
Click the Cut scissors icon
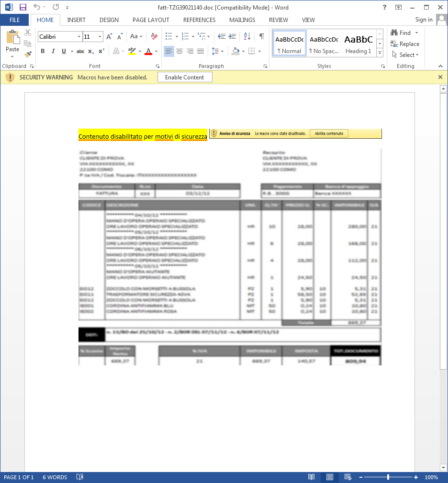click(x=28, y=33)
